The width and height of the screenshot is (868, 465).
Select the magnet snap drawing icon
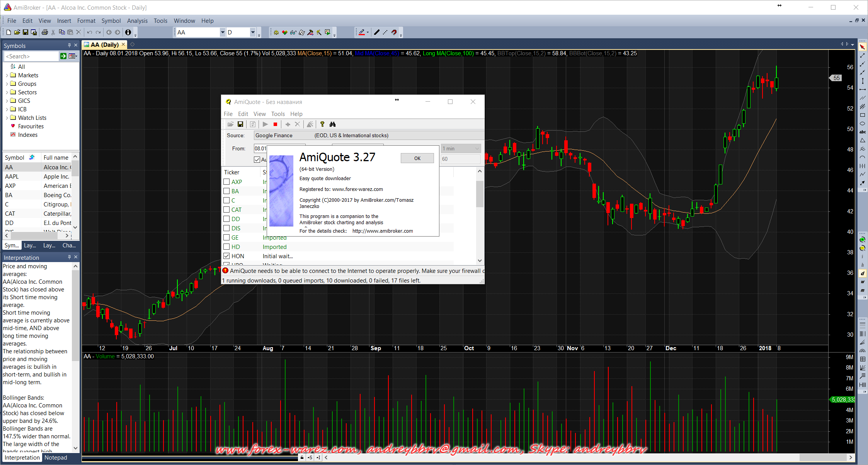pyautogui.click(x=394, y=32)
